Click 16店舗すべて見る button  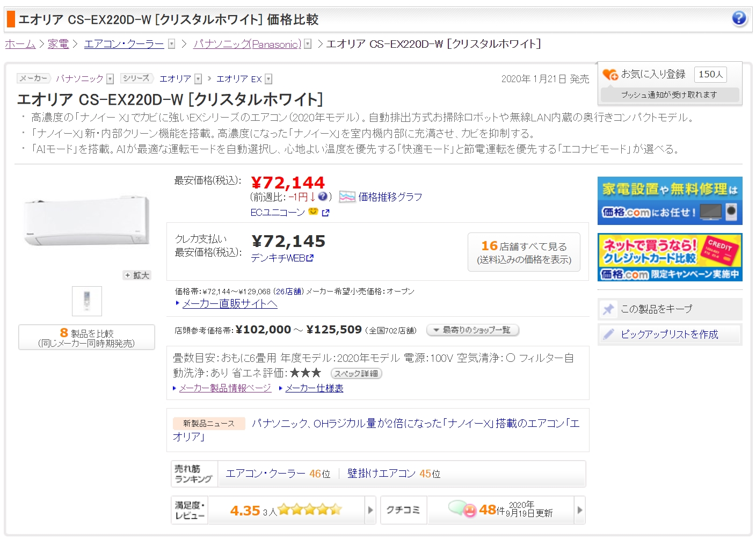[x=524, y=252]
